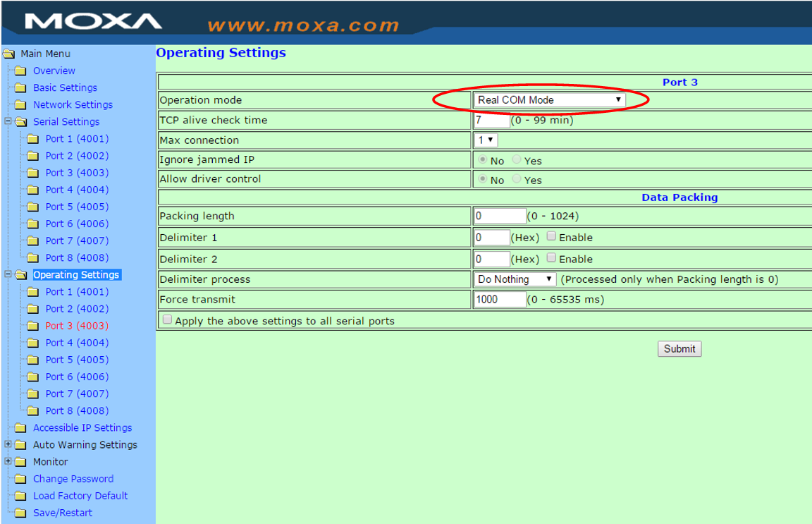812x524 pixels.
Task: Open Change Password page
Action: tap(73, 479)
